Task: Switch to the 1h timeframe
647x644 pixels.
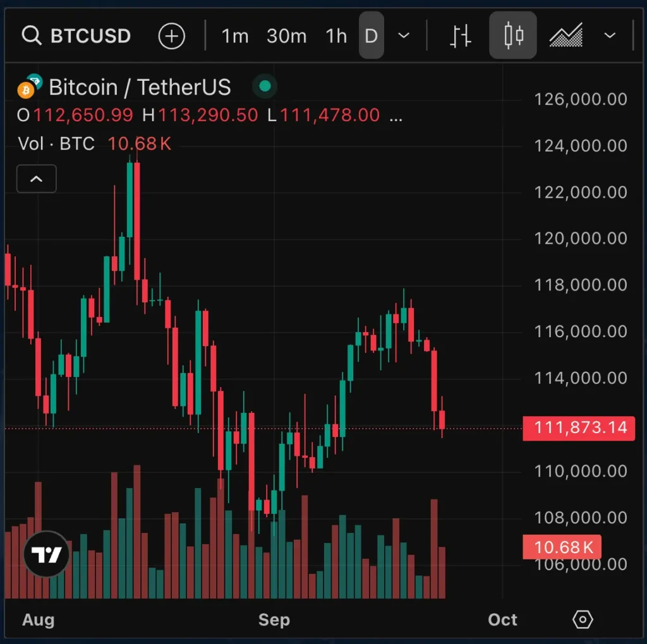Action: point(336,36)
